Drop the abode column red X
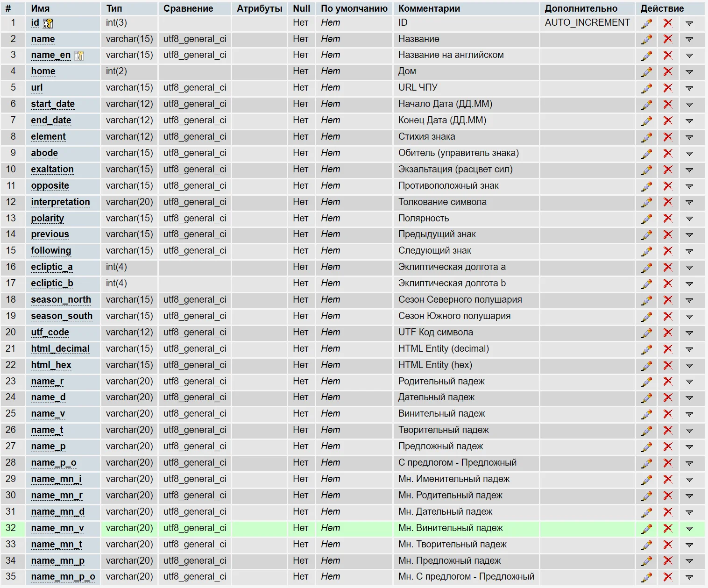The width and height of the screenshot is (708, 588). (668, 153)
